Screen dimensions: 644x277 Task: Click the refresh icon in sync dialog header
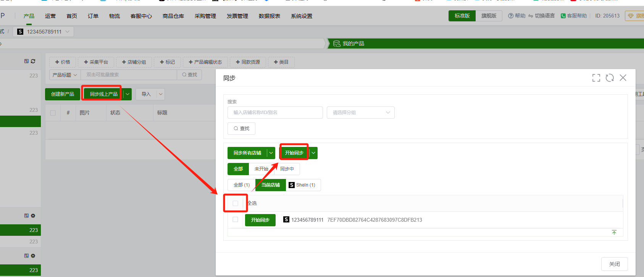coord(610,78)
